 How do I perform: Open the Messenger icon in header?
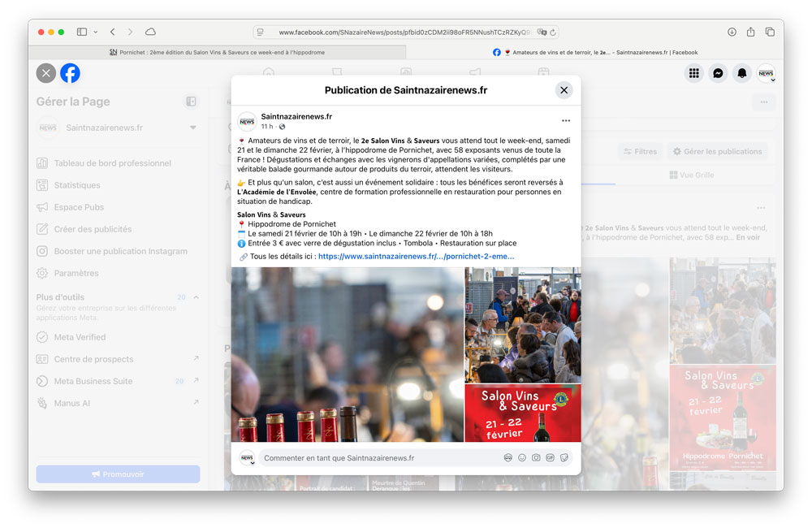coord(718,73)
